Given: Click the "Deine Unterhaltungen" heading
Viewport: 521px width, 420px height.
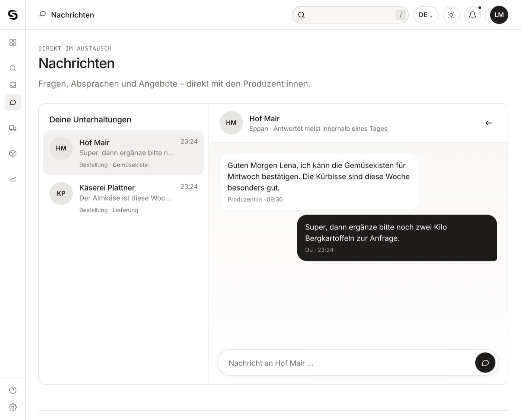Looking at the screenshot, I should (x=90, y=120).
